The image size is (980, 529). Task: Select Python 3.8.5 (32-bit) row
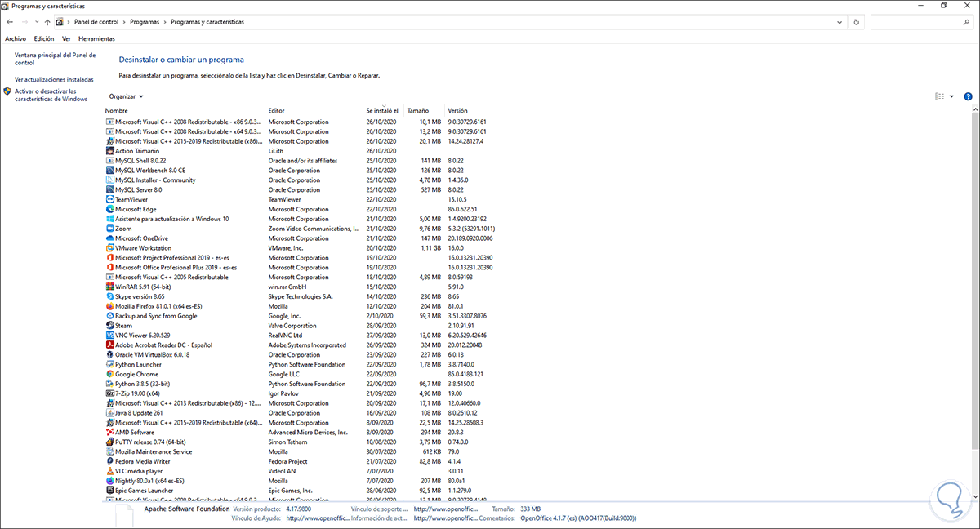(x=307, y=384)
